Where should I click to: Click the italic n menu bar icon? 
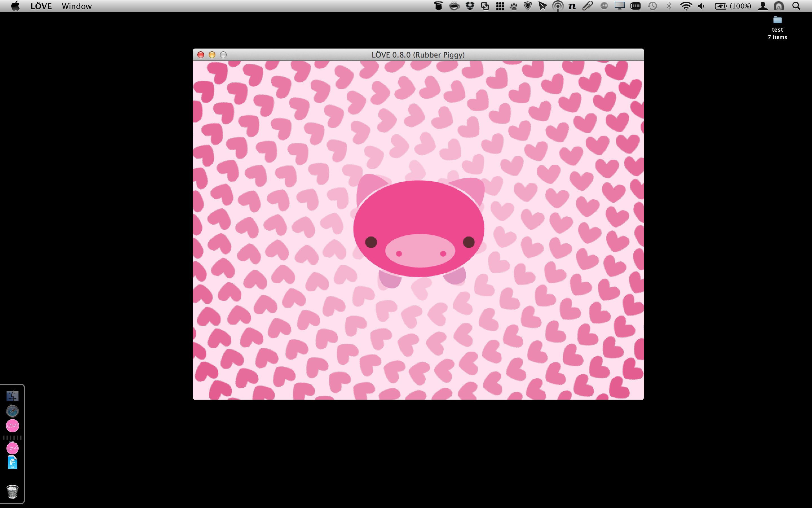[x=572, y=6]
